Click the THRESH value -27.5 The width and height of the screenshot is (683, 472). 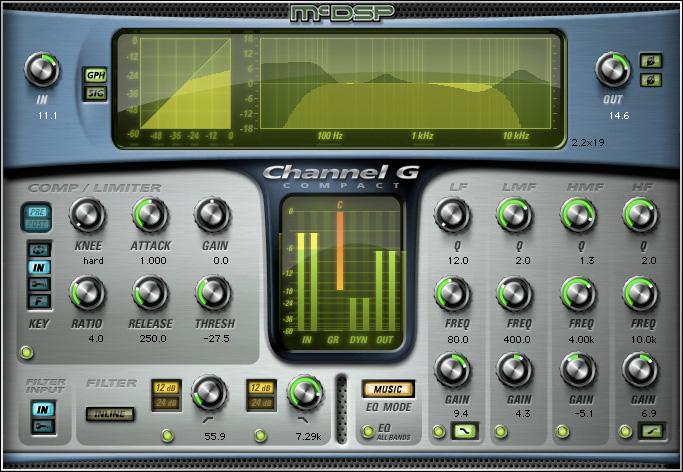coord(216,338)
